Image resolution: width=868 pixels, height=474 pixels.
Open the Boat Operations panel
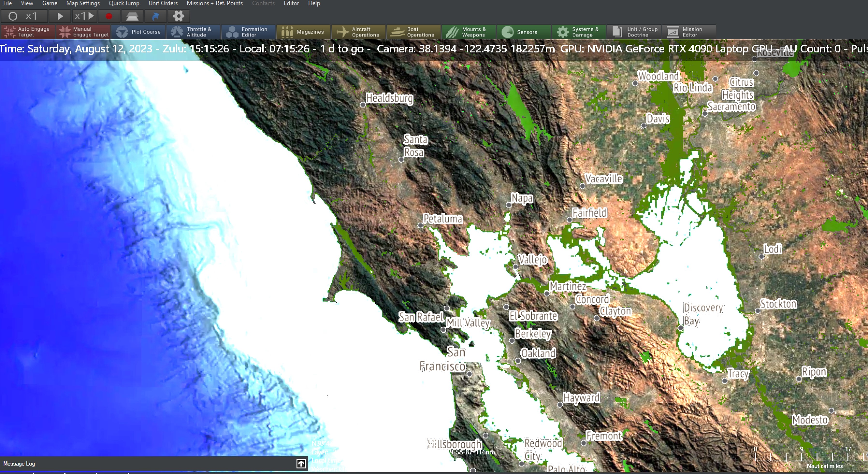pos(413,32)
